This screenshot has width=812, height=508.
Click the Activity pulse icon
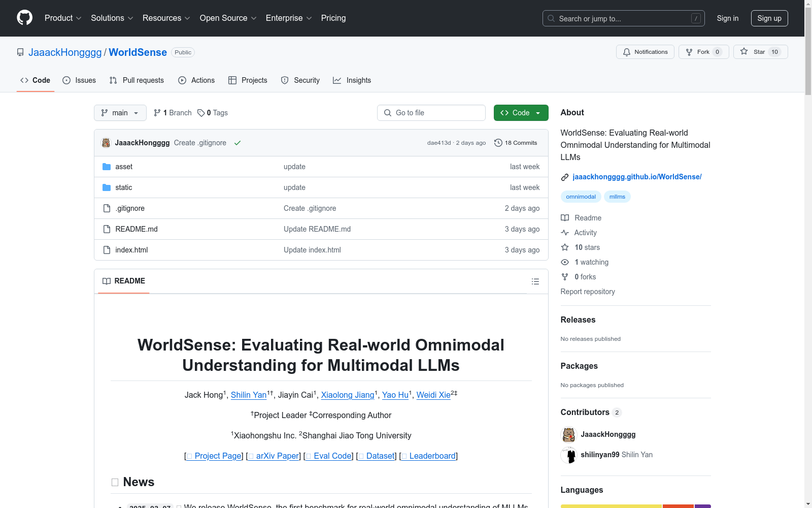point(565,233)
